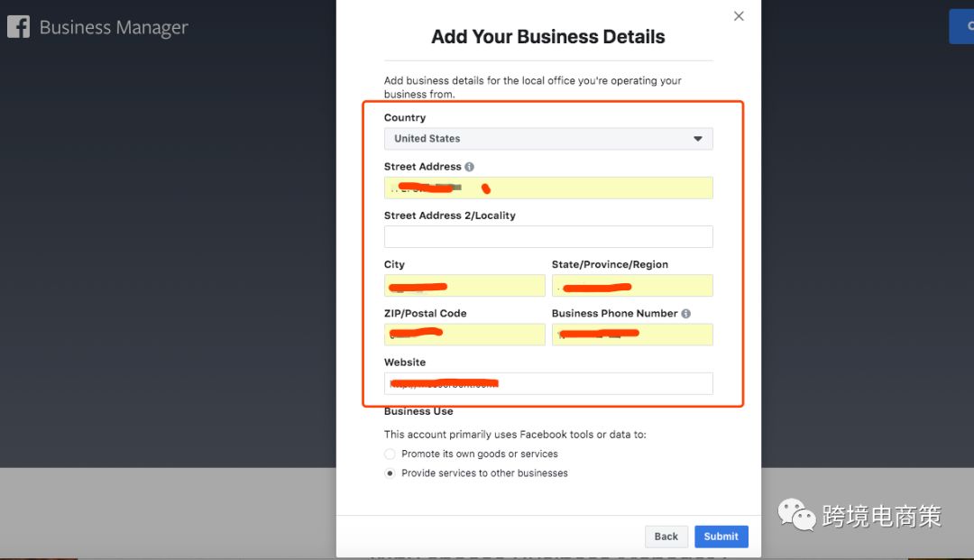Image resolution: width=974 pixels, height=560 pixels.
Task: Click the Street Address input field
Action: (548, 188)
